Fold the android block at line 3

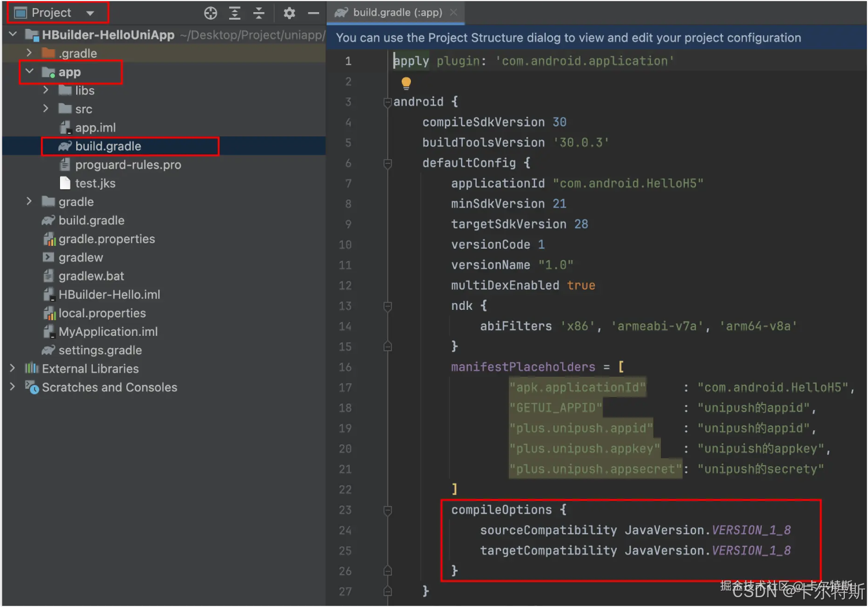click(388, 102)
